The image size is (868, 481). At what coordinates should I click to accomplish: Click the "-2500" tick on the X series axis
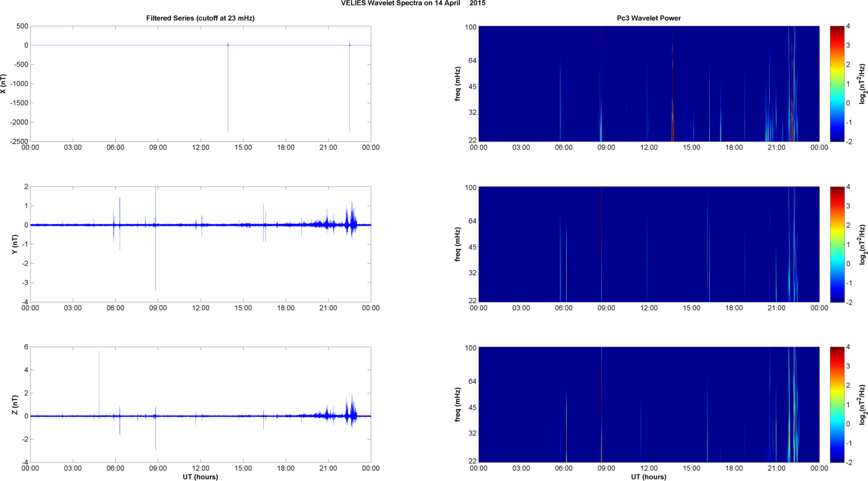point(18,141)
